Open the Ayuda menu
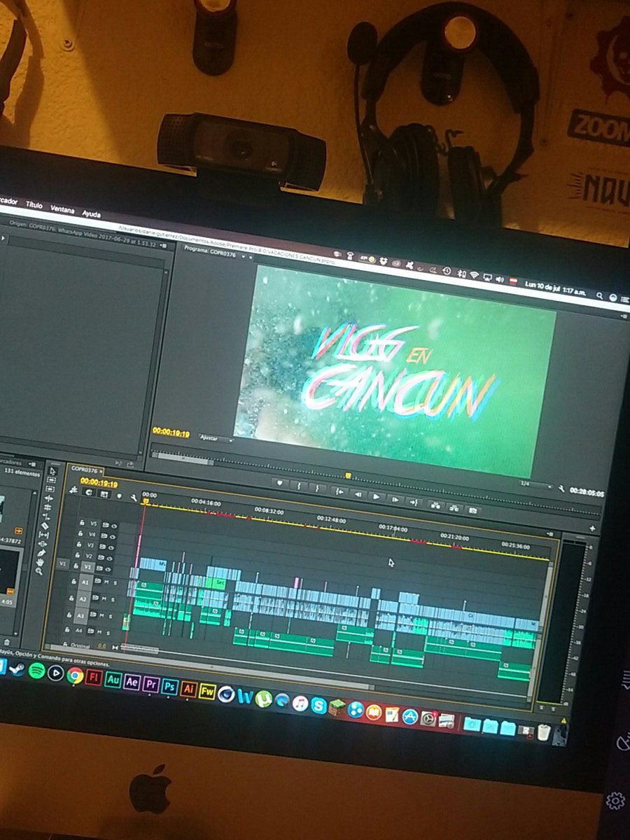630x840 pixels. click(x=91, y=213)
